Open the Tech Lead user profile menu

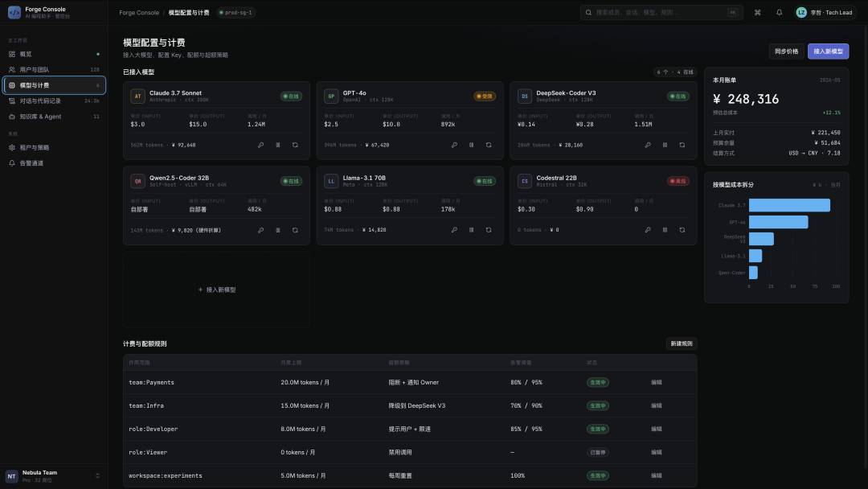(x=824, y=12)
